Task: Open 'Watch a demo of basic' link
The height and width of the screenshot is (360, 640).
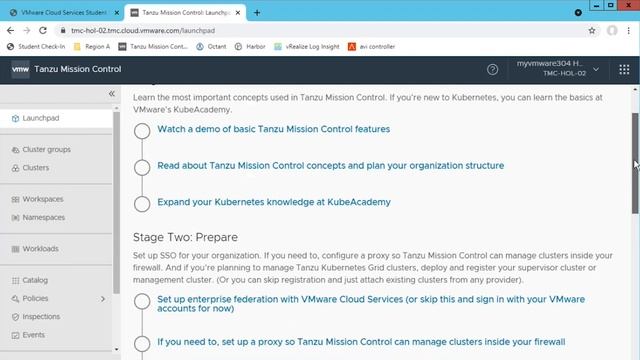Action: tap(273, 129)
